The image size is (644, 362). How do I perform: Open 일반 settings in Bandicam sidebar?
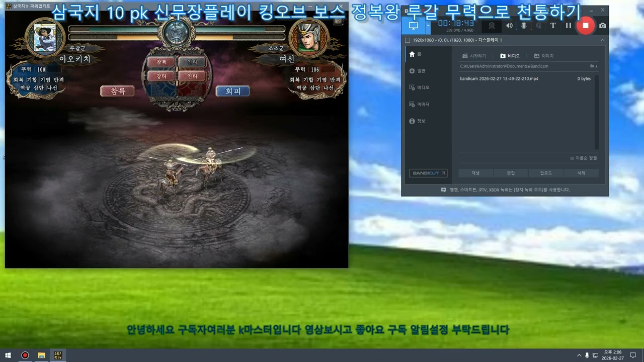point(418,71)
